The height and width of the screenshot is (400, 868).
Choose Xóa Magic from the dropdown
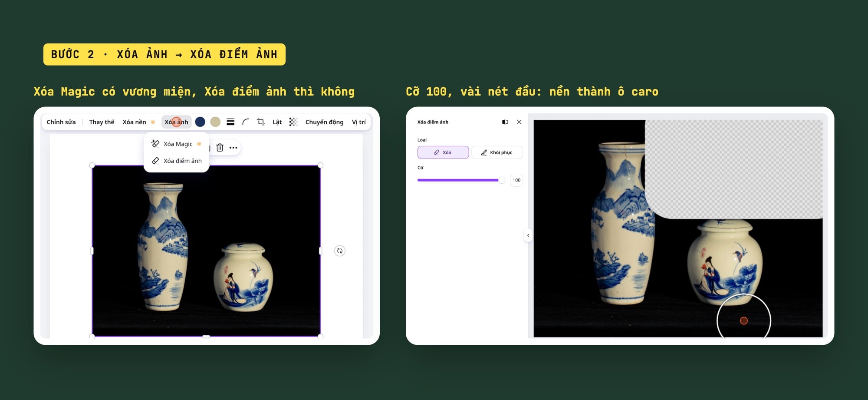pyautogui.click(x=177, y=144)
